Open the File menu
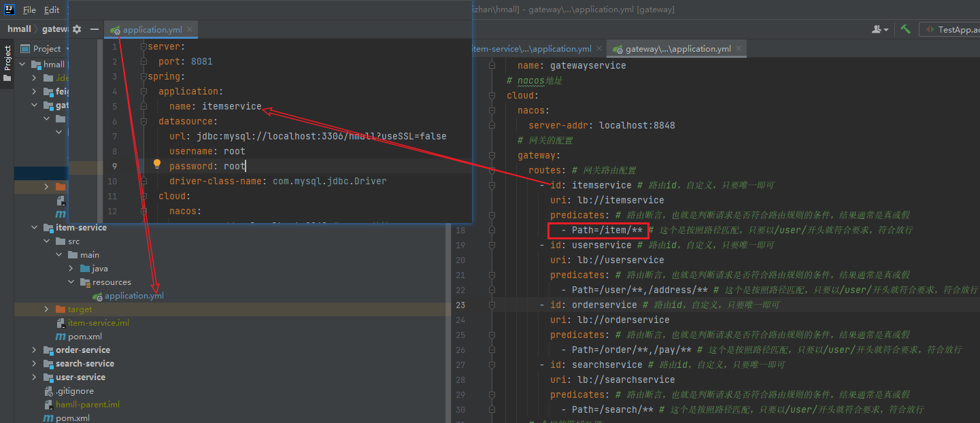Viewport: 980px width, 423px height. [29, 10]
